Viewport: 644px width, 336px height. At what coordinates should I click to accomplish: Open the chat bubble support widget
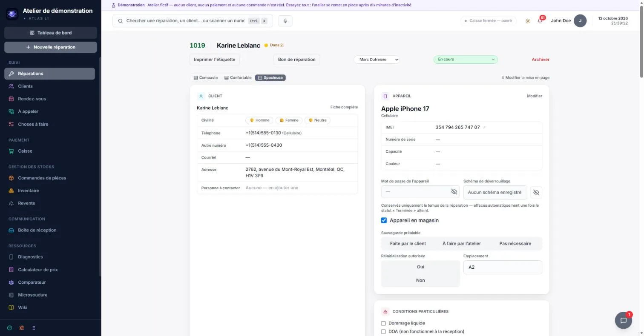click(623, 320)
